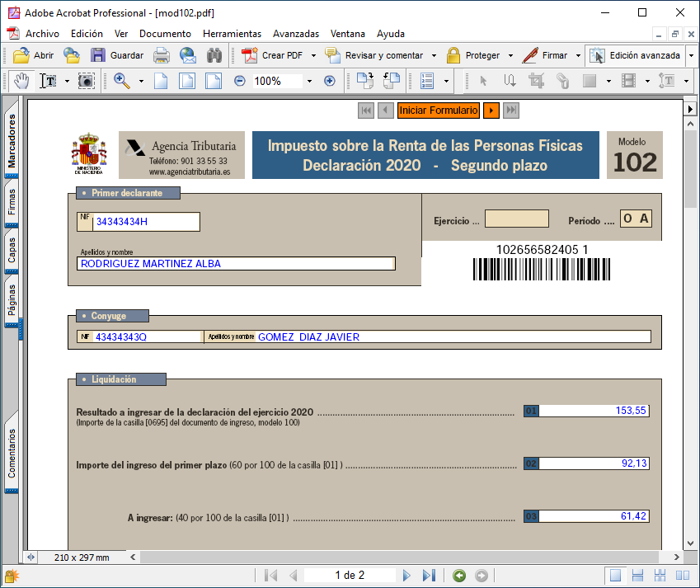Click the rotate clockwise icon
Viewport: 700px width, 588px height.
[365, 81]
